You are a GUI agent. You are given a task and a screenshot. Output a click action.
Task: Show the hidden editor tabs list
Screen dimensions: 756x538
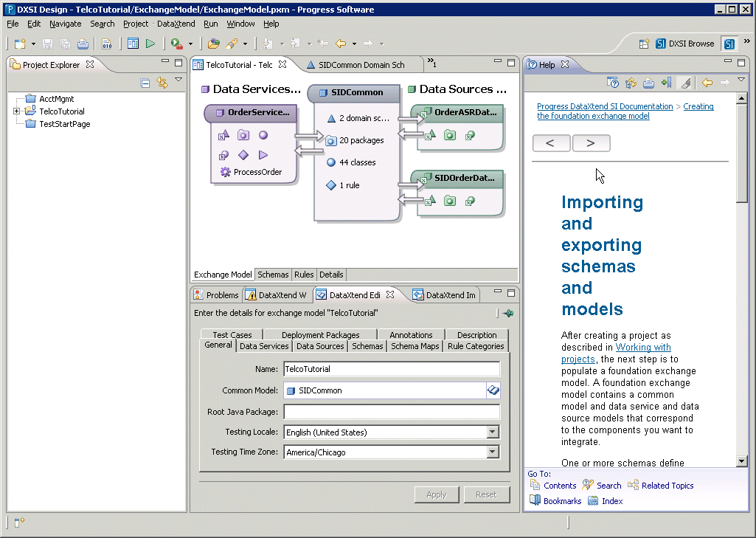click(x=431, y=63)
